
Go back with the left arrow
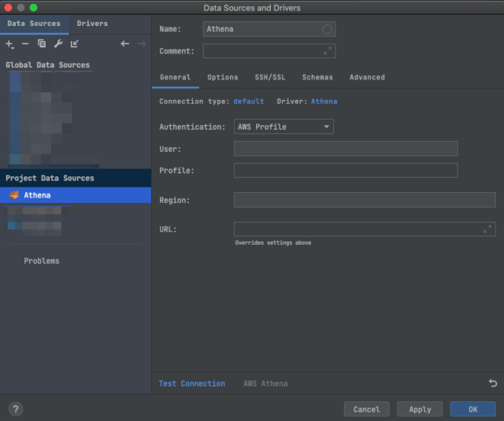tap(124, 43)
